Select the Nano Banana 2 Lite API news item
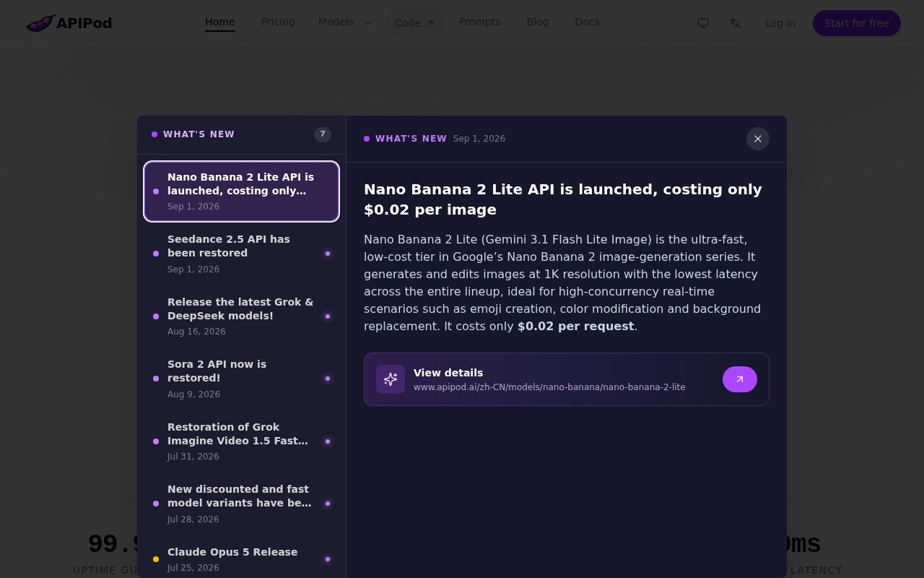 coord(242,191)
